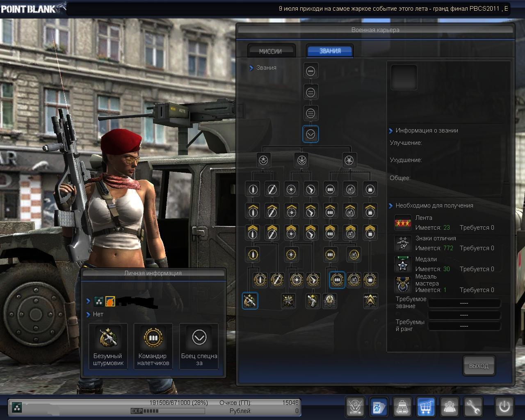Click the EXP progress bar

(x=167, y=411)
